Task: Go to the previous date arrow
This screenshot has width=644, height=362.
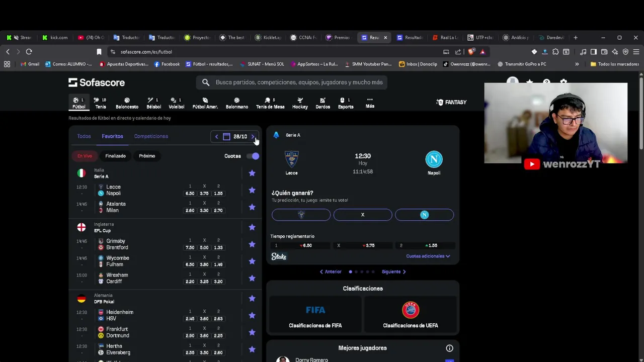Action: [x=216, y=136]
